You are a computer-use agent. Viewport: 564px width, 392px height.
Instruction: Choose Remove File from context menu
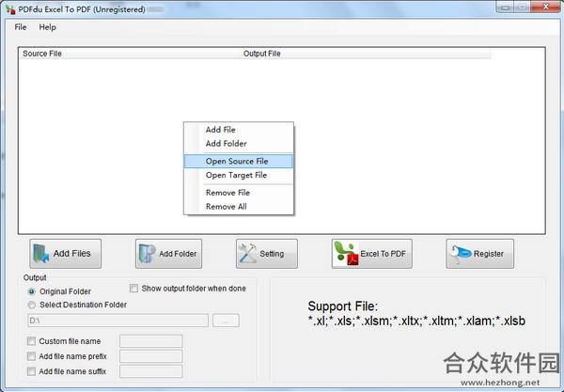pyautogui.click(x=239, y=193)
